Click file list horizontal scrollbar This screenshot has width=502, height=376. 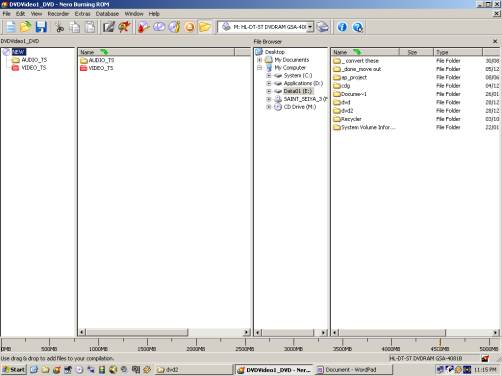click(392, 332)
